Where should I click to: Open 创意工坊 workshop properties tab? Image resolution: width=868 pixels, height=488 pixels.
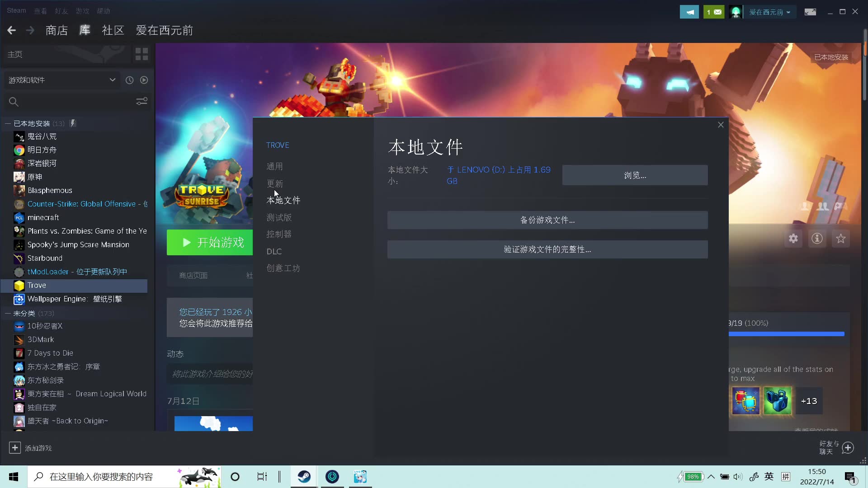[x=283, y=268]
